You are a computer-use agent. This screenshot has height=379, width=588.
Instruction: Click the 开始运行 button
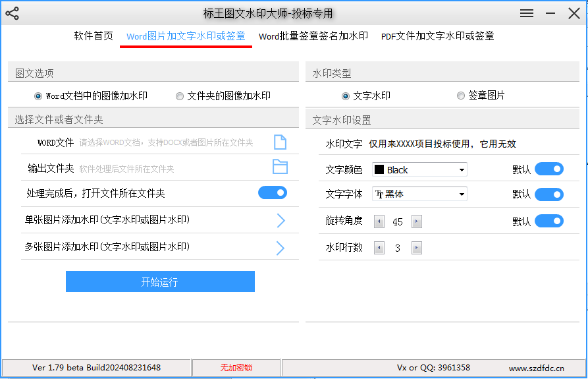click(160, 282)
